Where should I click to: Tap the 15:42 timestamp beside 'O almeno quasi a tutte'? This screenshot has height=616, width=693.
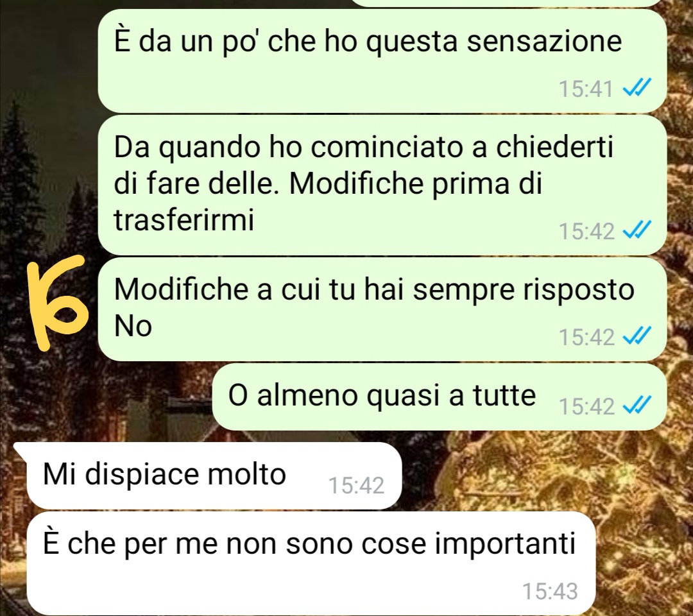tap(586, 406)
